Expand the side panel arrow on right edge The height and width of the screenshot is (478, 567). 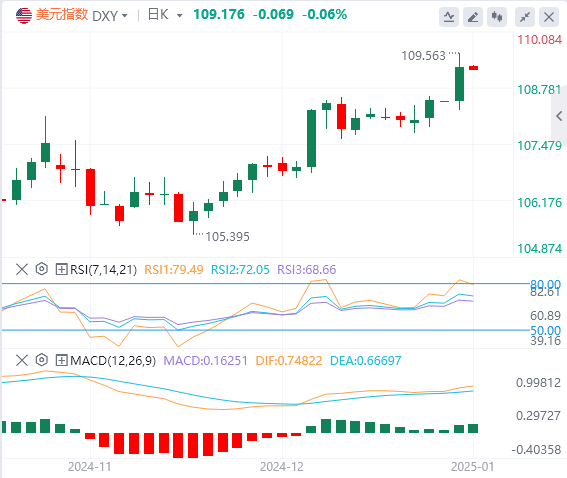[x=559, y=116]
